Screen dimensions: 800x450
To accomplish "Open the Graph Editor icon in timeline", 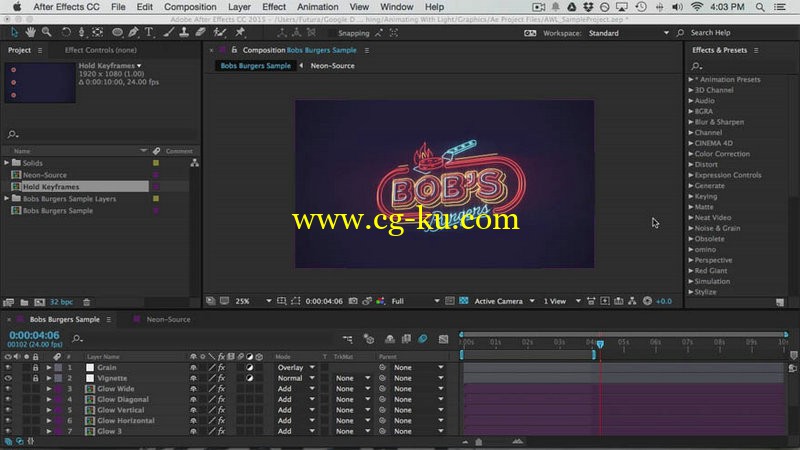I will [x=443, y=339].
